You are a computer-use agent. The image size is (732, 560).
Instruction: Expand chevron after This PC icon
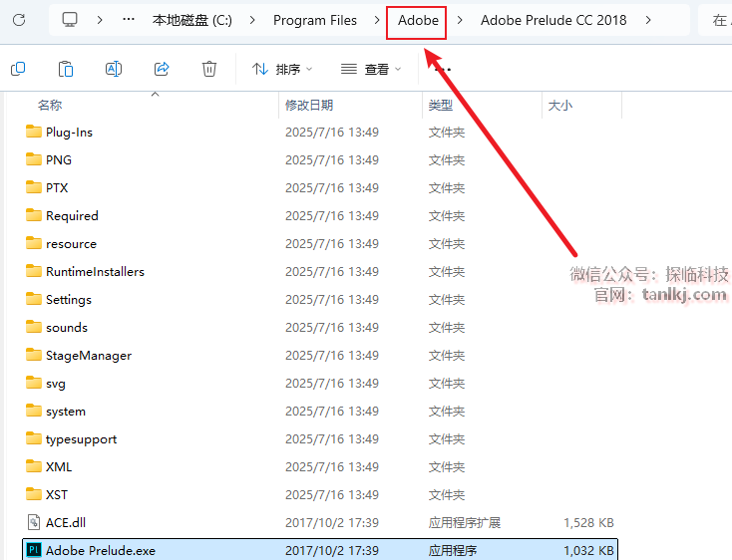click(100, 20)
